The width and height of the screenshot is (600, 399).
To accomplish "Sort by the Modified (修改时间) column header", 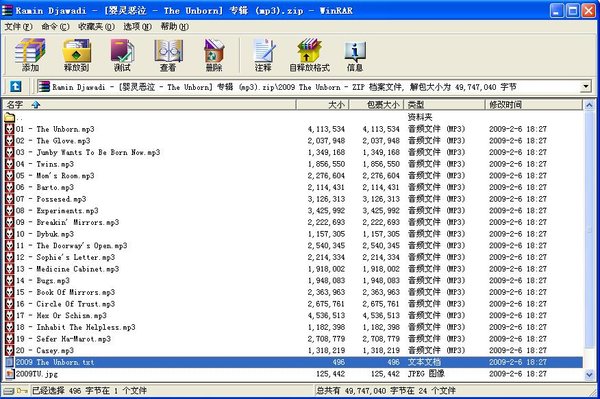I will pos(534,104).
